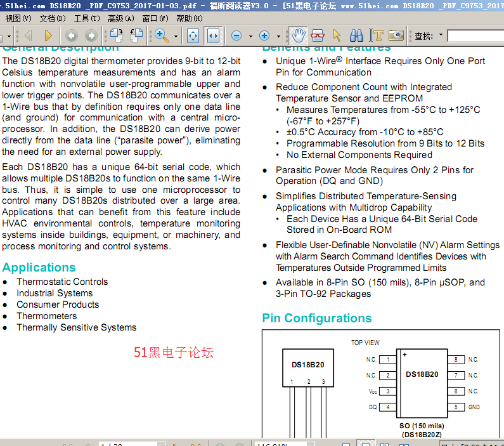Image resolution: width=504 pixels, height=446 pixels.
Task: Open the find options dropdown arrow
Action: point(441,35)
